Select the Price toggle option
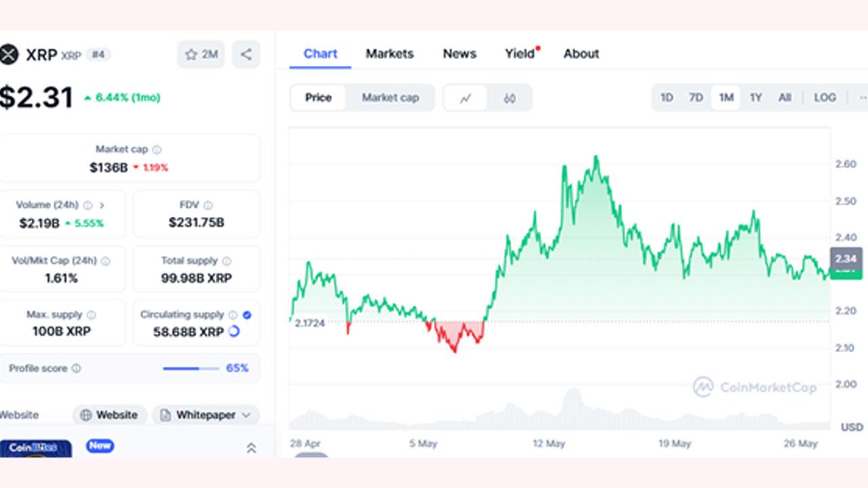The width and height of the screenshot is (868, 488). pyautogui.click(x=318, y=98)
